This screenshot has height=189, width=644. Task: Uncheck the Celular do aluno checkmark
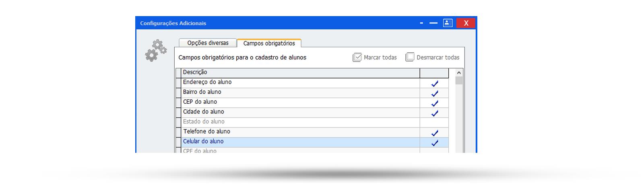click(x=434, y=142)
